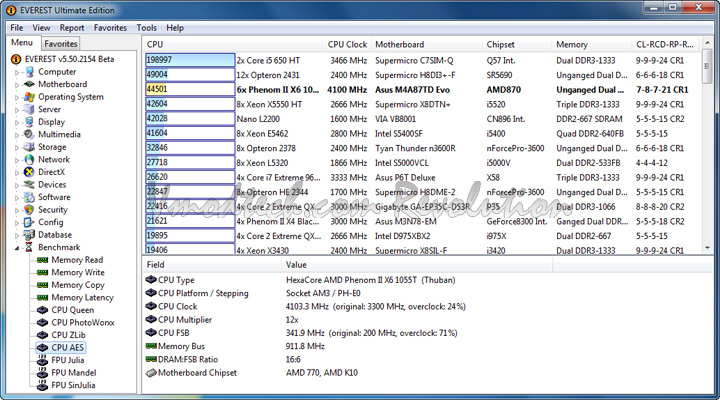Viewport: 720px width, 400px height.
Task: Sort by Memory column header
Action: click(592, 45)
